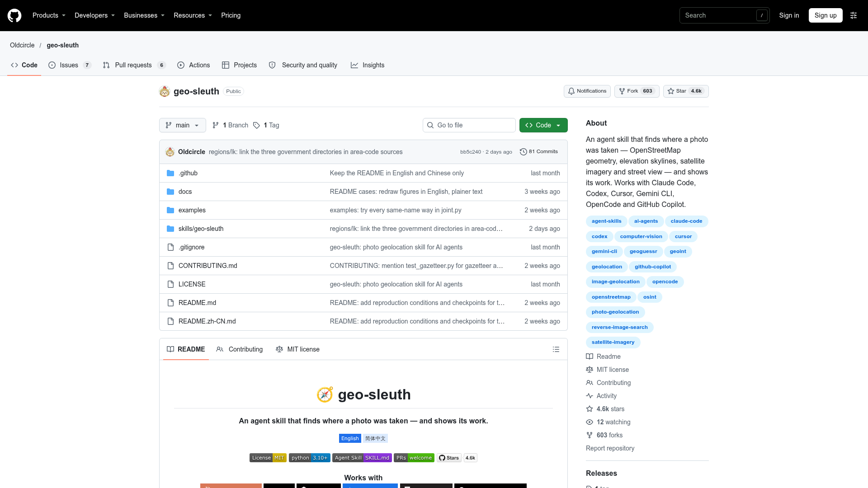The image size is (868, 488).
Task: Open the 1 Branch link
Action: click(x=231, y=125)
